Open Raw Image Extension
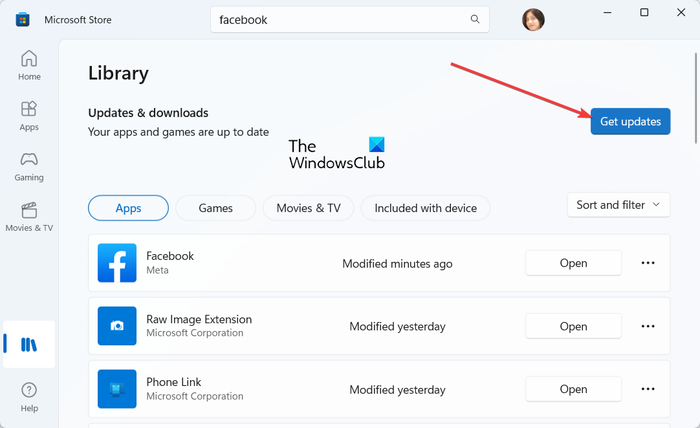Screen dimensions: 700x428 pyautogui.click(x=573, y=326)
